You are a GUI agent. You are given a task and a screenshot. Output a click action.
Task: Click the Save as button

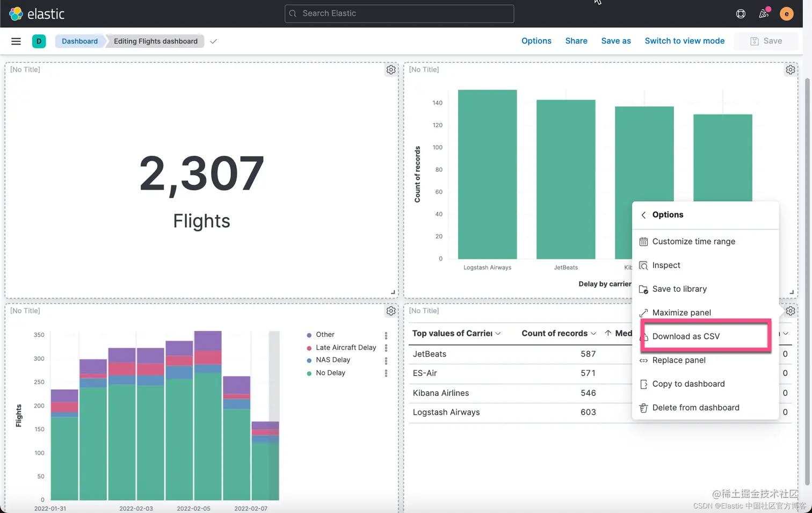616,41
